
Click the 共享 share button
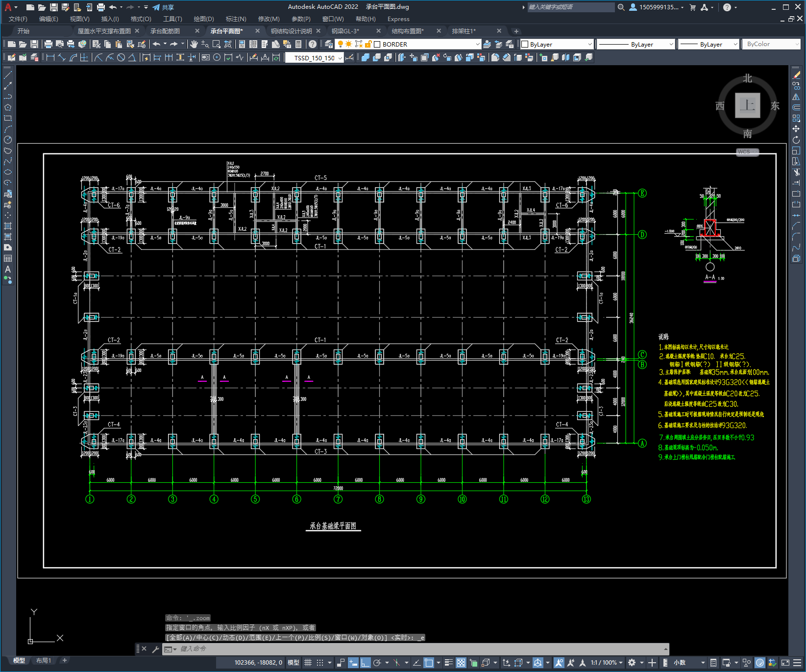pyautogui.click(x=164, y=7)
